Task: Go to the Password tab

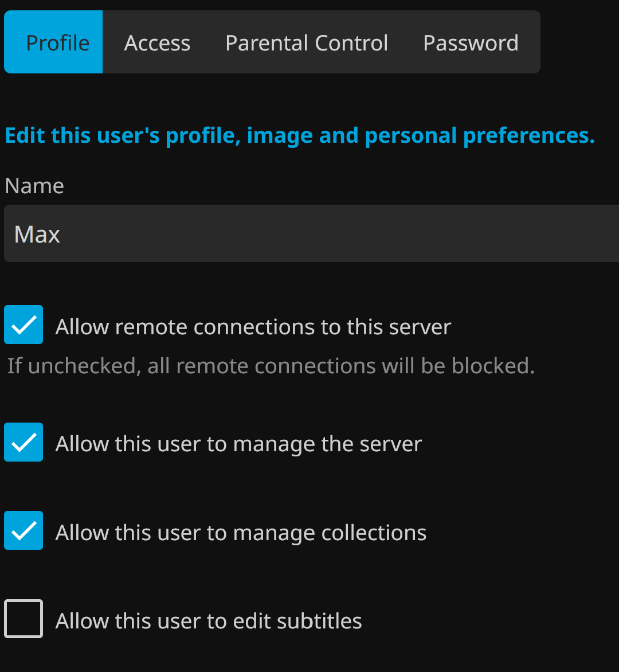Action: (471, 43)
